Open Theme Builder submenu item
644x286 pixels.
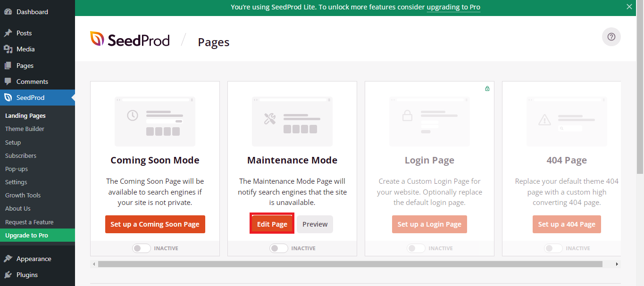point(25,129)
